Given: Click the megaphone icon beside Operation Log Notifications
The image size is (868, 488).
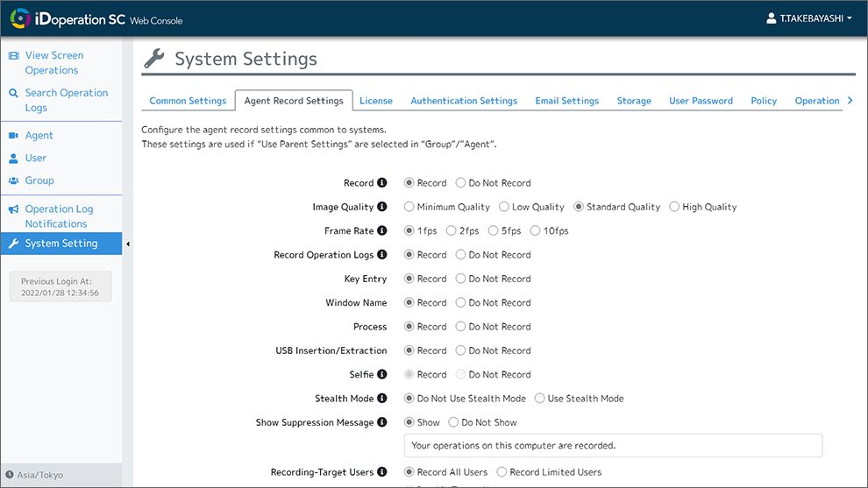Looking at the screenshot, I should coord(13,209).
